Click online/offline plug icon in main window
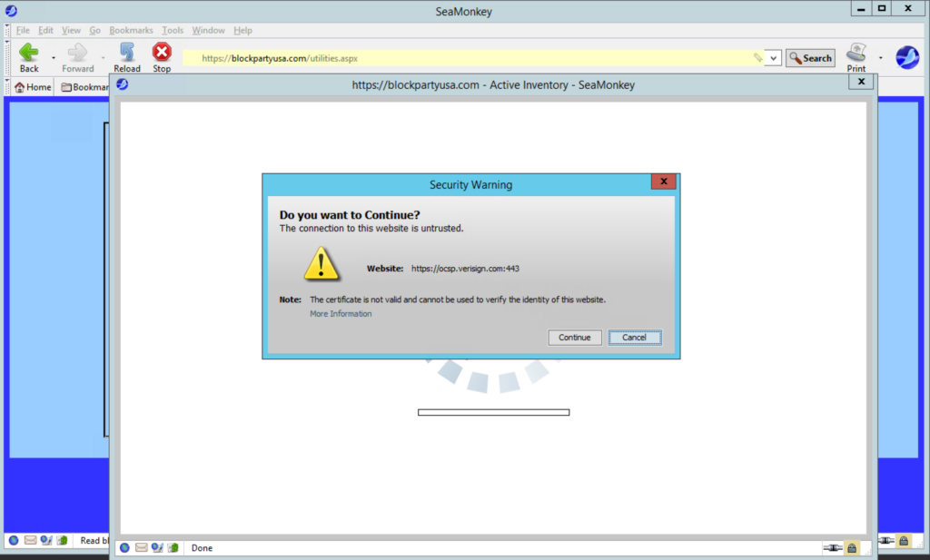 click(x=886, y=540)
